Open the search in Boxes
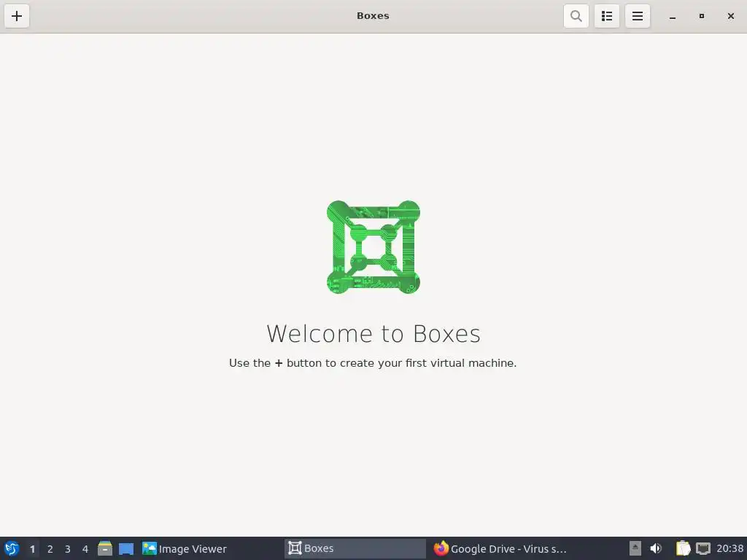This screenshot has height=560, width=747. click(x=576, y=16)
